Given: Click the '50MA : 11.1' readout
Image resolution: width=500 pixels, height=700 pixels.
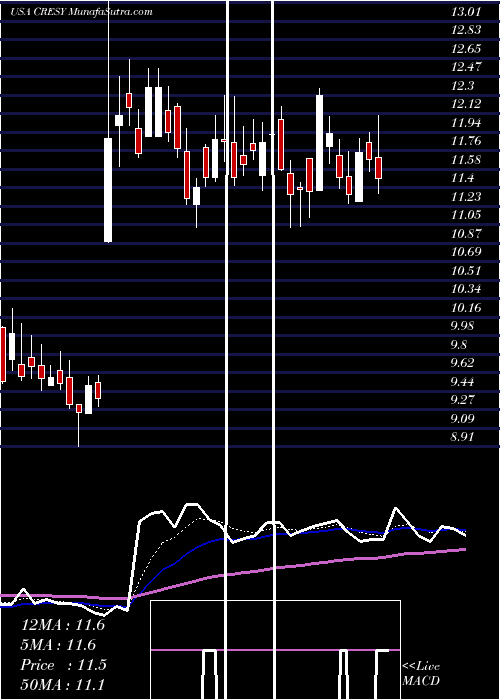Looking at the screenshot, I should click(x=63, y=684).
